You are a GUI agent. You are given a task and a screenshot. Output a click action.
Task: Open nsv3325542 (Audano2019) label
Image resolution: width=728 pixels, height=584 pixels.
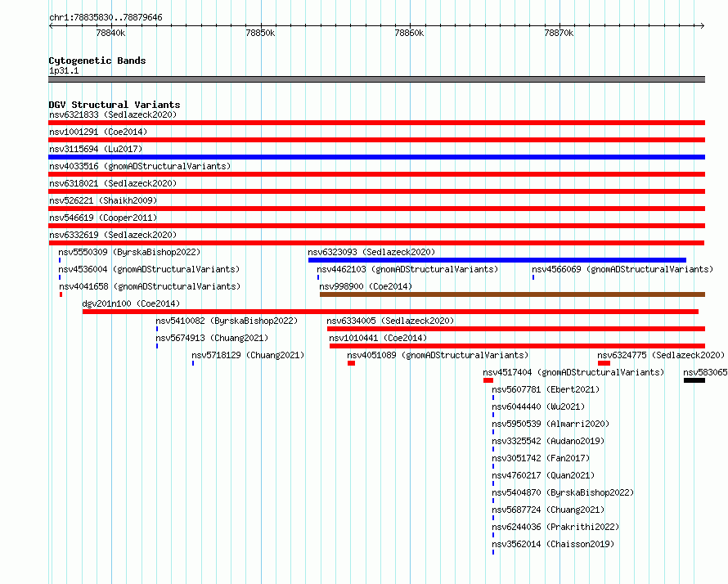(x=548, y=441)
